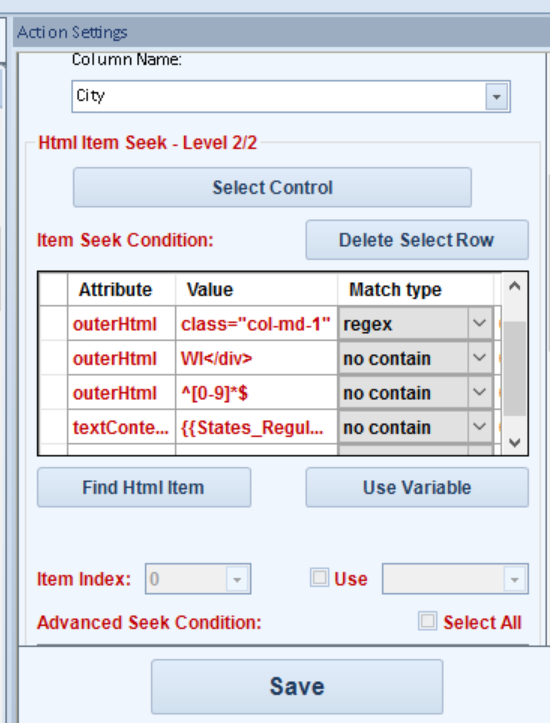Open the dropdown next to Use checkbox

515,579
